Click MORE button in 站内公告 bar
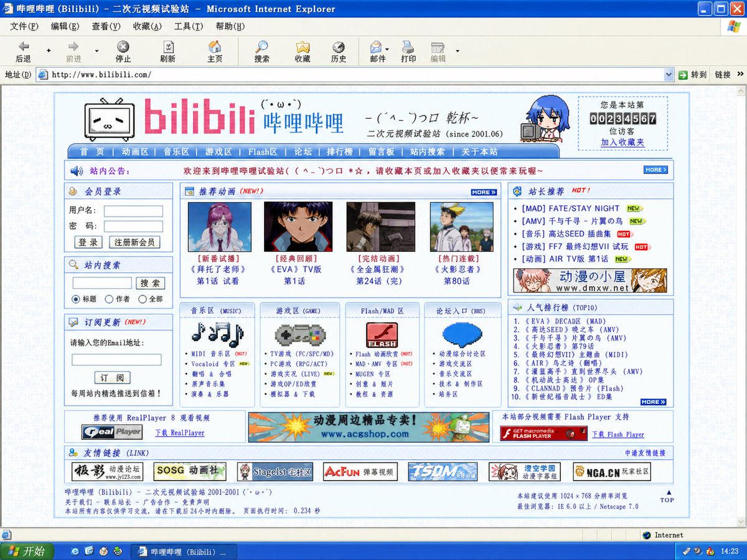Viewport: 747px width, 560px height. [x=655, y=170]
